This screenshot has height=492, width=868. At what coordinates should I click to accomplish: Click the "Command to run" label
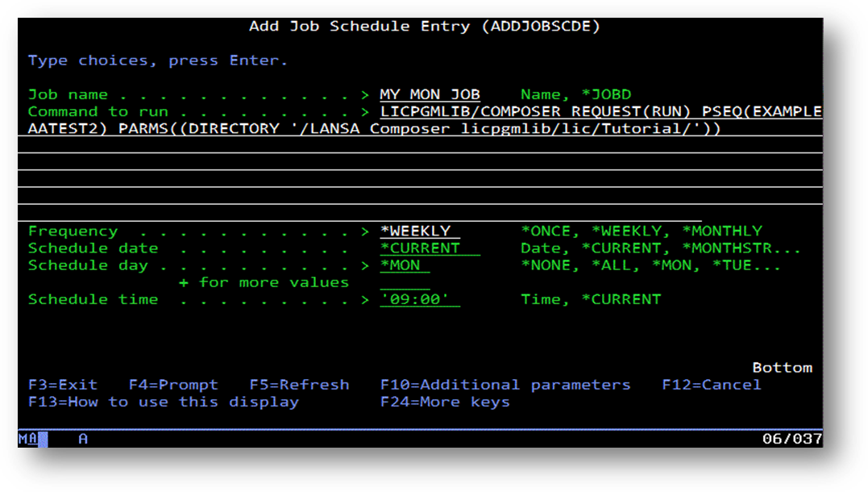(98, 112)
